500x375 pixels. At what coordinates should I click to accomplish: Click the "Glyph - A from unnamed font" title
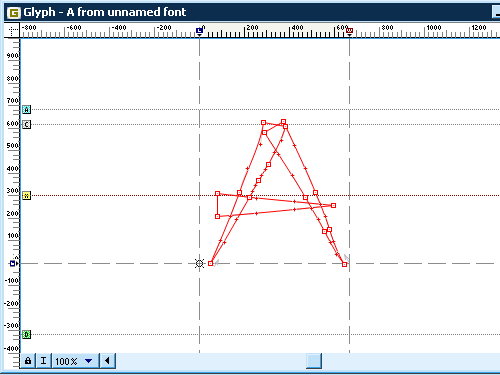coord(104,12)
